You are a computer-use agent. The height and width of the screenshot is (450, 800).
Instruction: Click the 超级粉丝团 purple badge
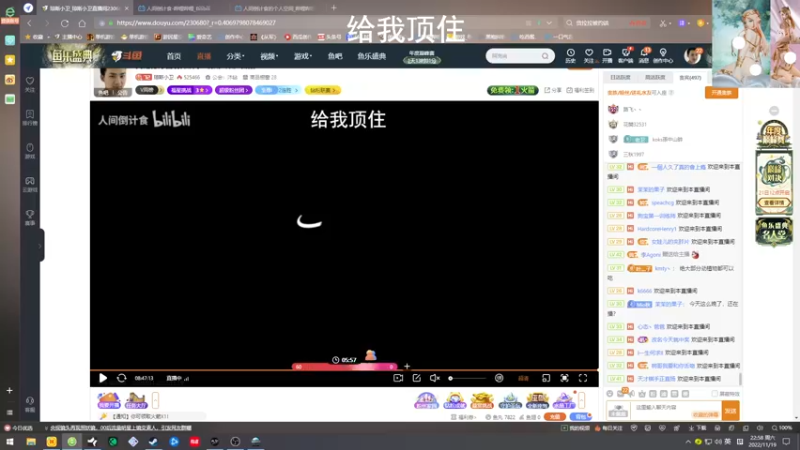233,90
